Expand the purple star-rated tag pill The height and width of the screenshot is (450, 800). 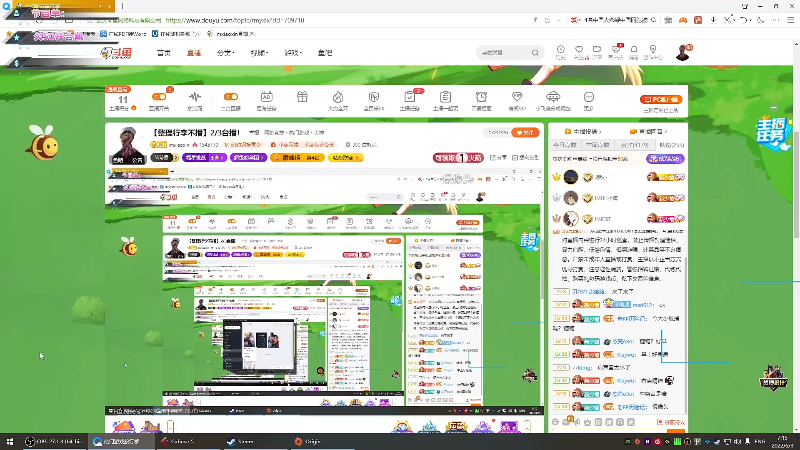(x=204, y=158)
